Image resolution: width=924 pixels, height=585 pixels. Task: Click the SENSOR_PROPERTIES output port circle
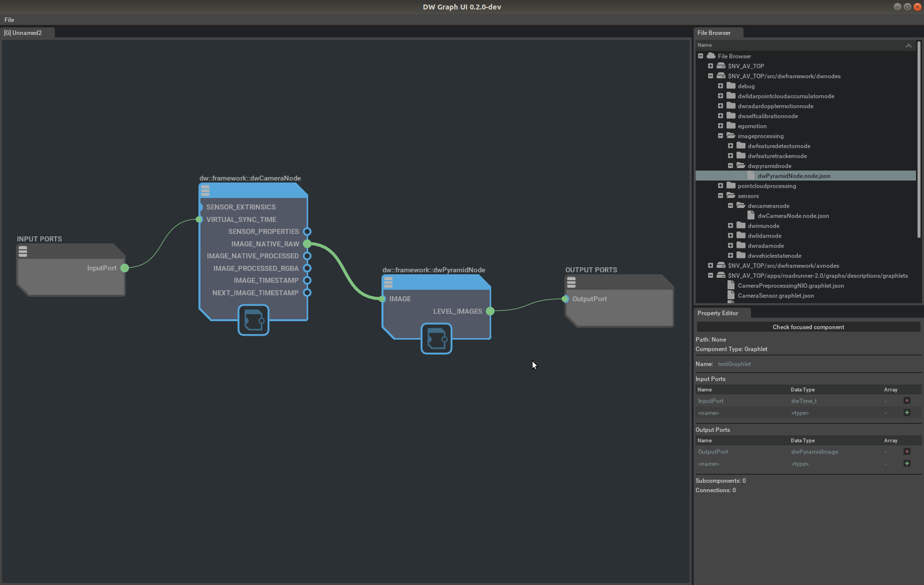tap(307, 231)
